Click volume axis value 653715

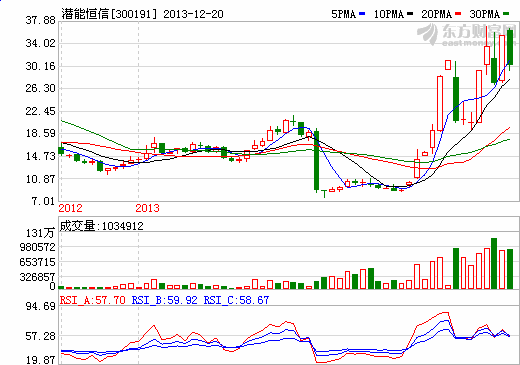37,262
